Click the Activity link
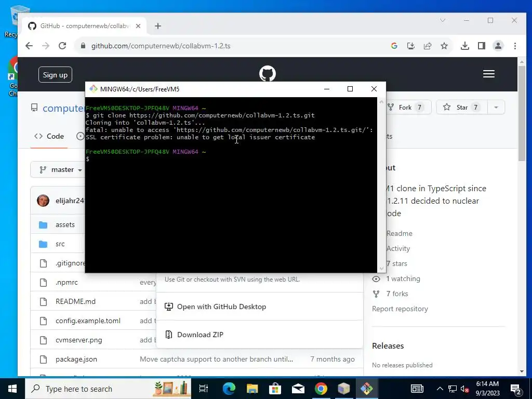The height and width of the screenshot is (399, 532). click(x=398, y=249)
